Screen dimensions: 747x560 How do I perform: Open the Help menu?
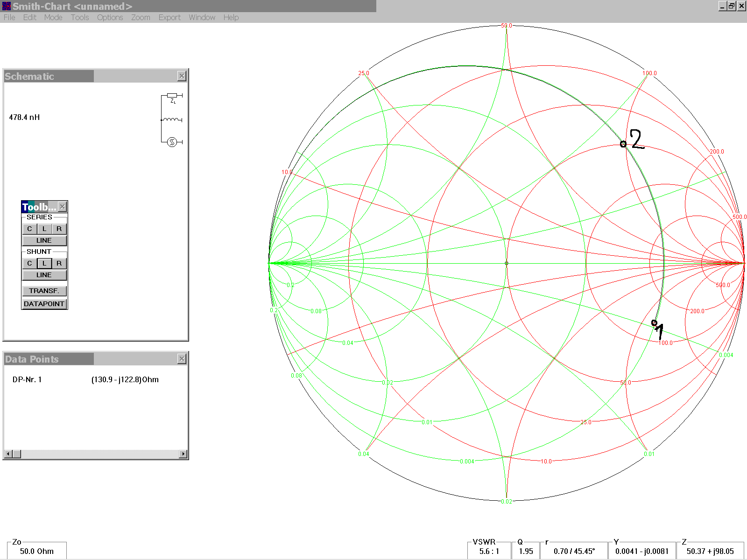pos(231,17)
